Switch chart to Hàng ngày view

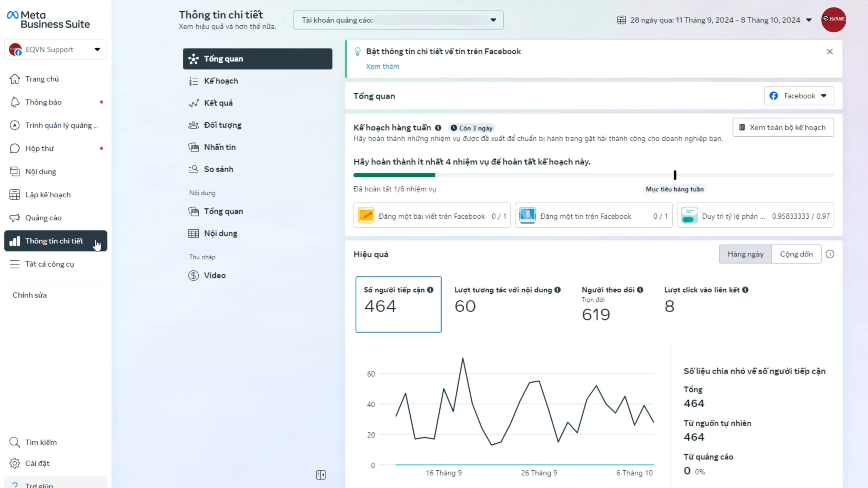(x=745, y=254)
